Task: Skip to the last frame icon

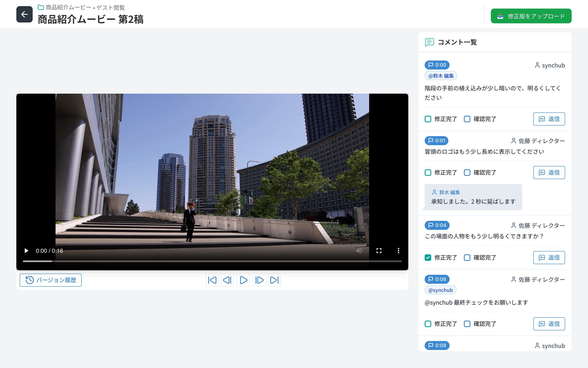Action: tap(274, 280)
